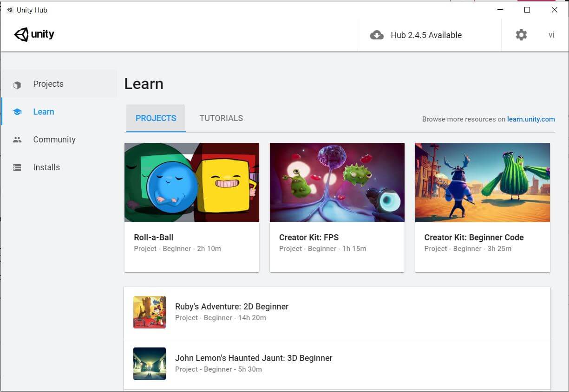The image size is (569, 392).
Task: Switch to the TUTORIALS tab
Action: pyautogui.click(x=221, y=118)
